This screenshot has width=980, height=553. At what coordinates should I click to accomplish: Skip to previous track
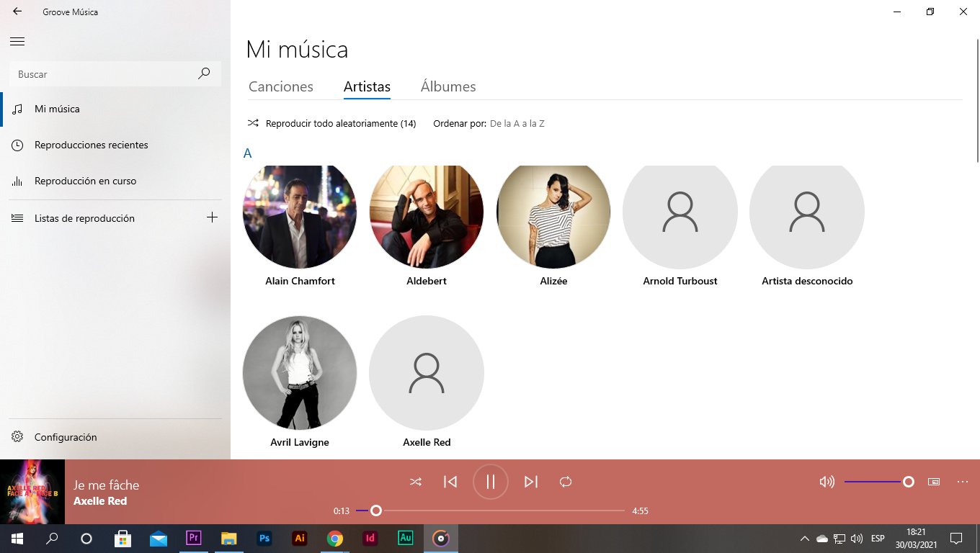pos(450,482)
